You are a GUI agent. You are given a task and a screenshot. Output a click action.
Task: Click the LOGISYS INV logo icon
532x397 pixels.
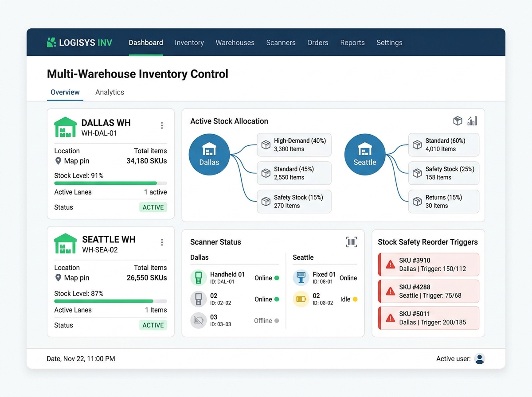click(x=51, y=43)
